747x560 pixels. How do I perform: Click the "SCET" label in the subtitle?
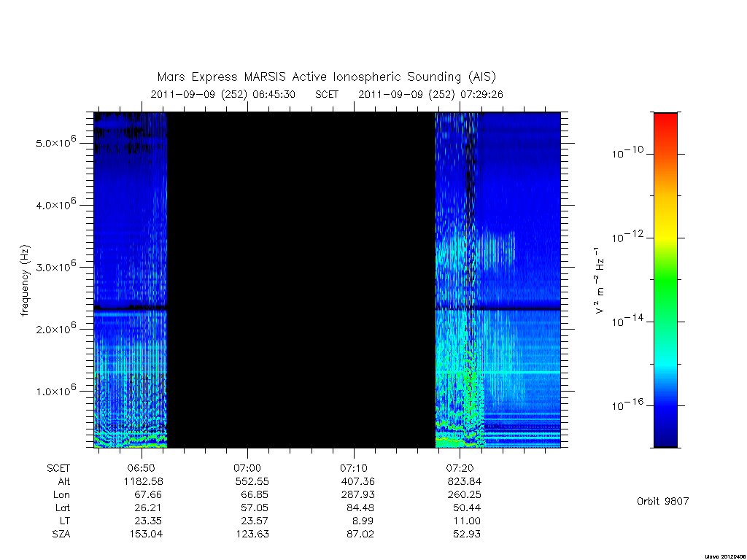click(327, 94)
